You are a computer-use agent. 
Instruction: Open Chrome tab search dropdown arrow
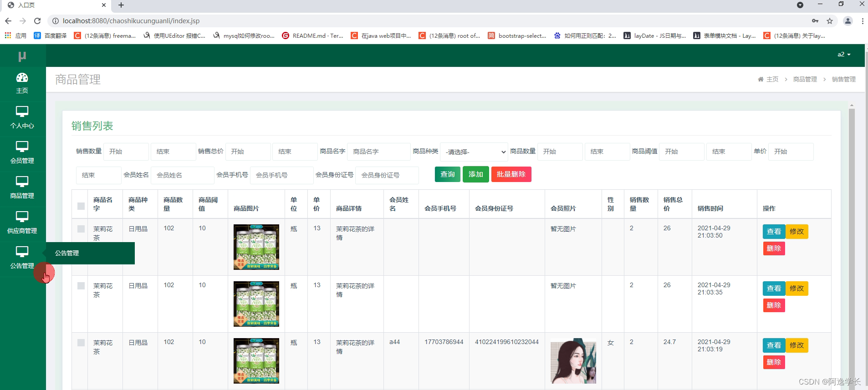pos(800,5)
